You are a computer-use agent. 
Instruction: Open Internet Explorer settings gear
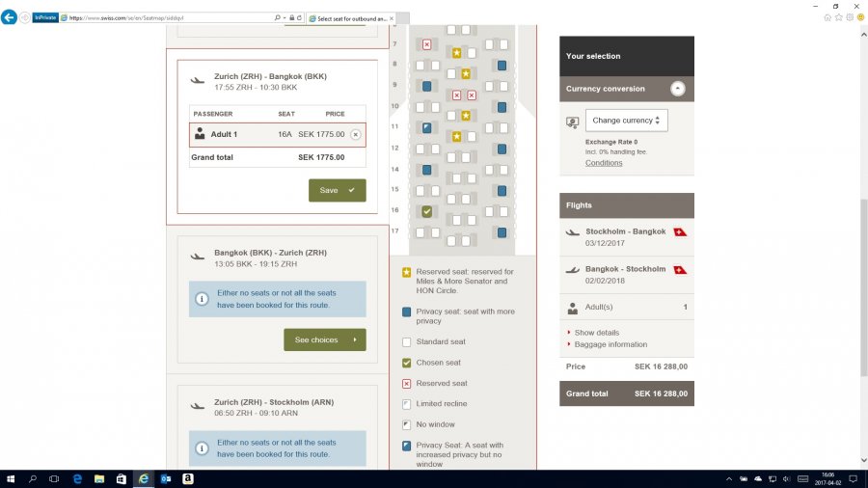[x=849, y=17]
